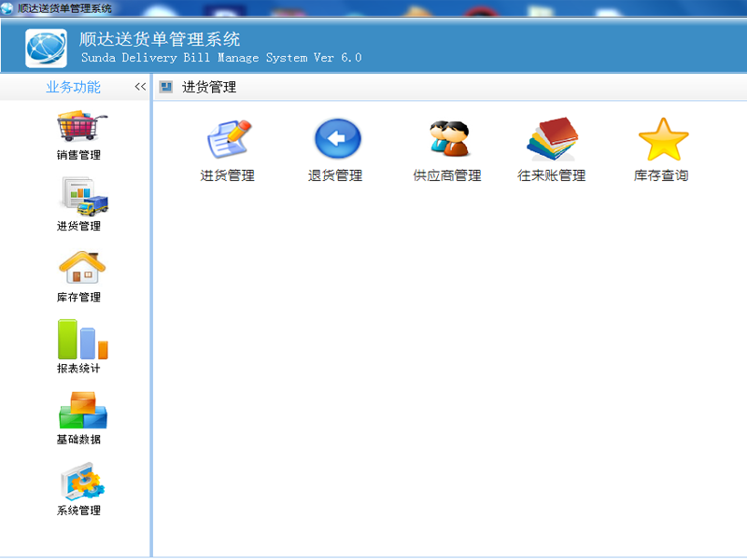Collapse the sidebar with the << chevron

[140, 87]
